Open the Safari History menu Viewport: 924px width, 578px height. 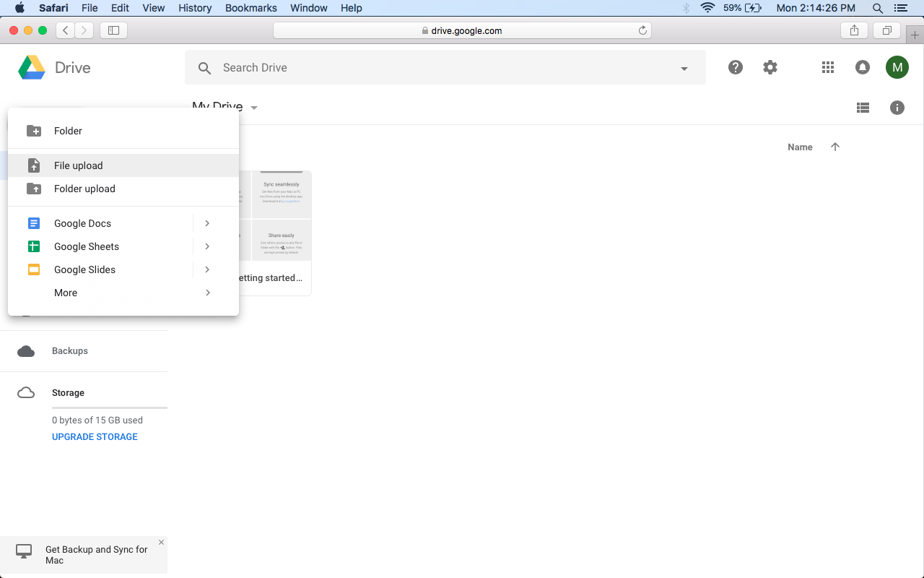[195, 8]
